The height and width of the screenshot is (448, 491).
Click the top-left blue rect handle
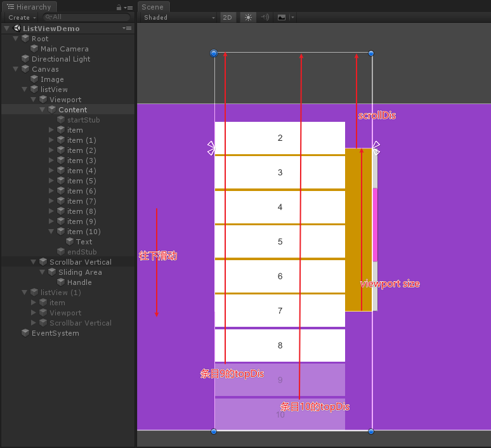tap(214, 53)
